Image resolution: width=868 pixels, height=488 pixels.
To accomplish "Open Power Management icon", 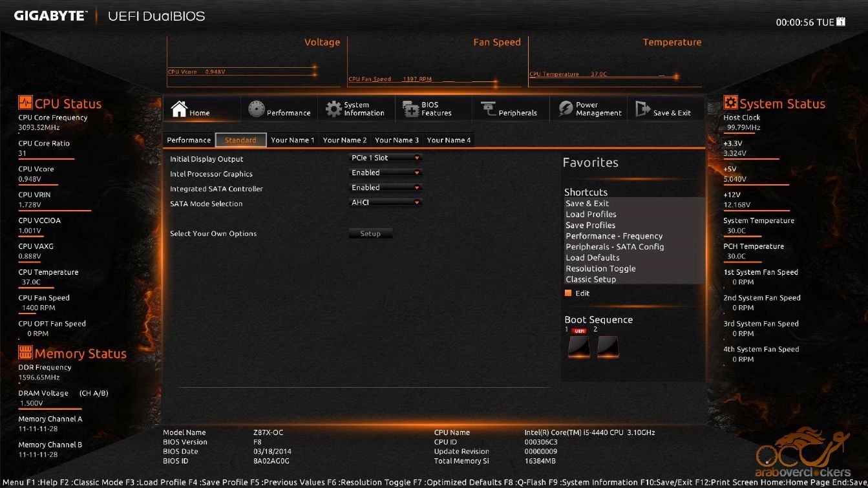I will [566, 109].
